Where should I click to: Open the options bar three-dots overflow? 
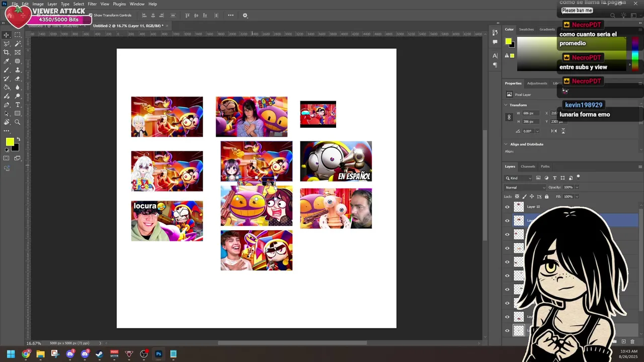230,15
